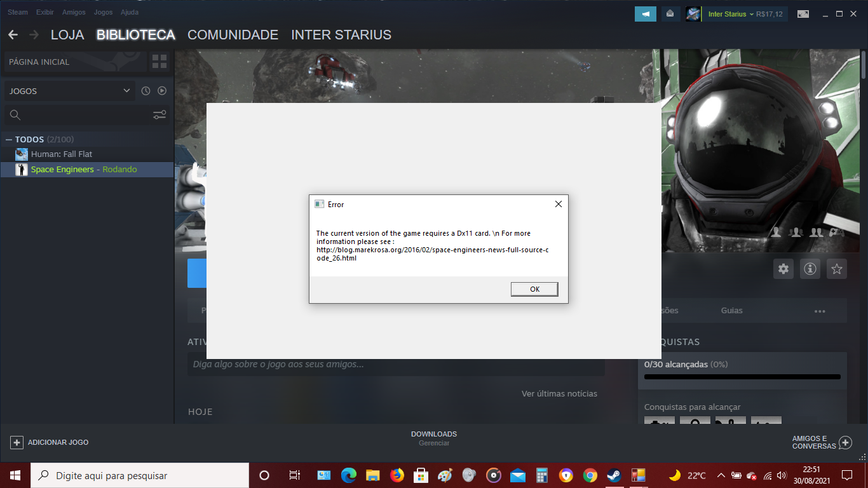The width and height of the screenshot is (868, 488).
Task: Open Microsoft Store from taskbar
Action: coord(421,475)
